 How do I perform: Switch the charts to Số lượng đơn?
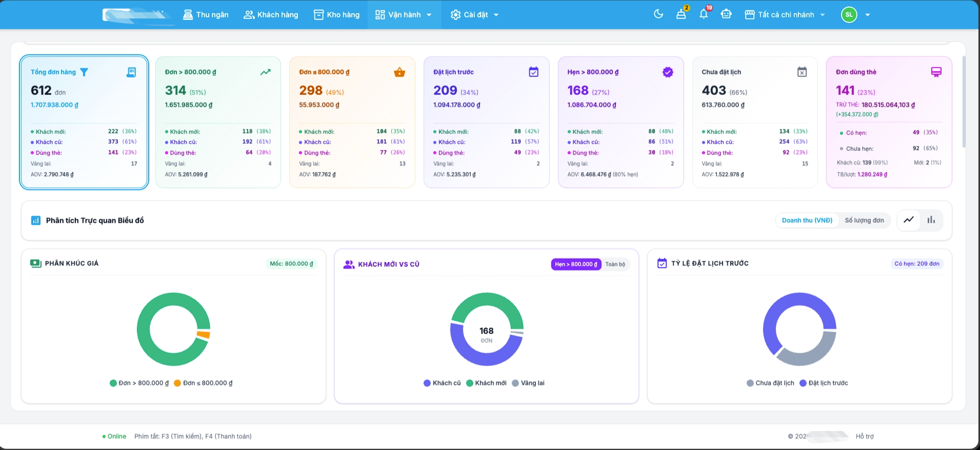tap(865, 221)
